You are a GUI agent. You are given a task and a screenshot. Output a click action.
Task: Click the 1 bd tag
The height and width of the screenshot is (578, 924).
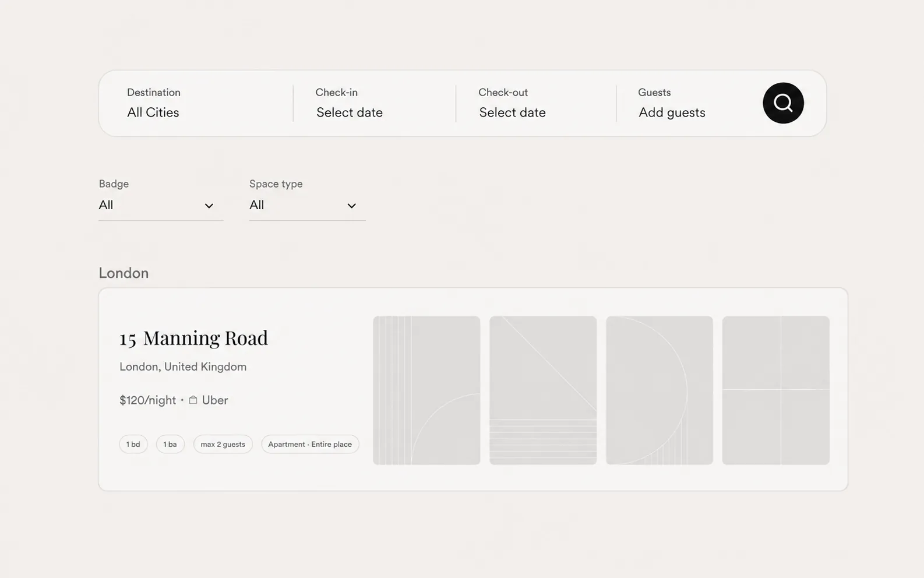click(133, 444)
